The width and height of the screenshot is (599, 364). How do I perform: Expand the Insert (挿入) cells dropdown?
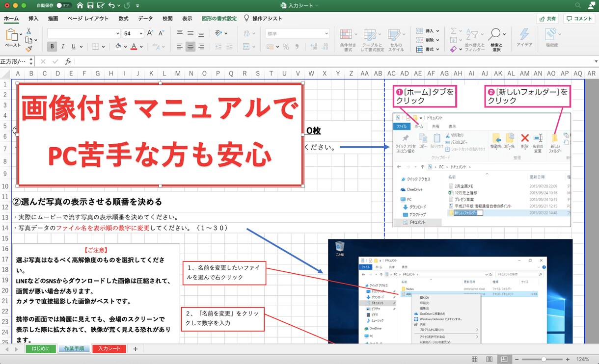coord(437,31)
